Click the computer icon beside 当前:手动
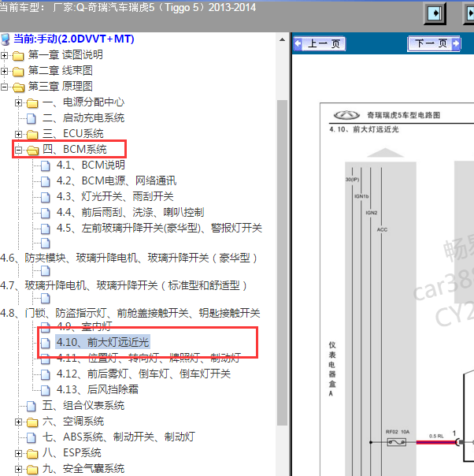The width and height of the screenshot is (474, 476). pos(6,39)
